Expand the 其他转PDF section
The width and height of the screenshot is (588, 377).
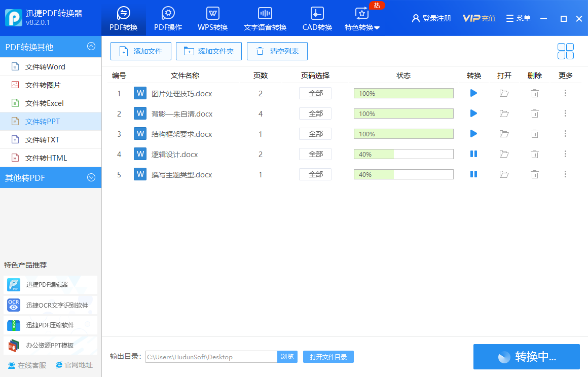(x=91, y=177)
